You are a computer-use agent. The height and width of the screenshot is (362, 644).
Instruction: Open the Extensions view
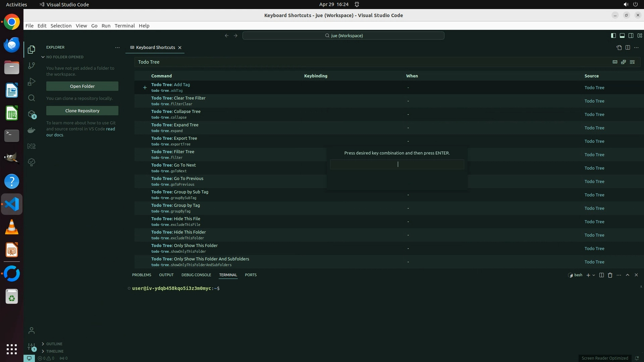pyautogui.click(x=32, y=114)
